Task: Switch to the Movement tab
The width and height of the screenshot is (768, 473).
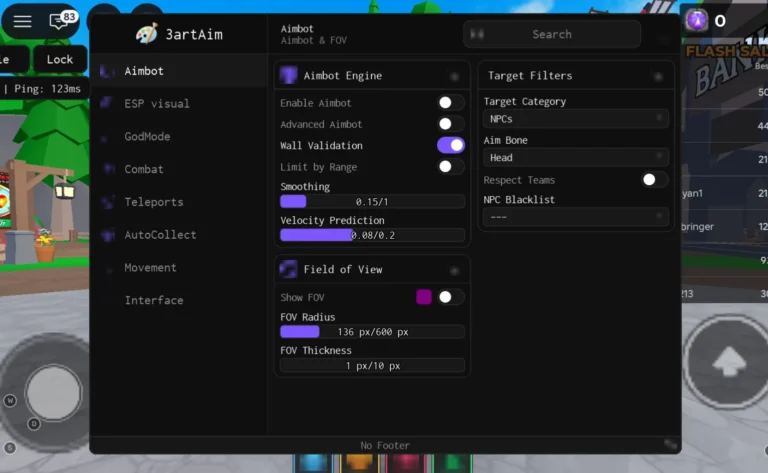Action: click(x=179, y=267)
